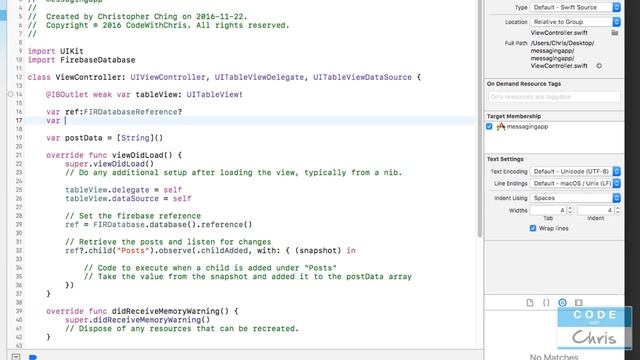Show the File Template library
This screenshot has height=360, width=640.
click(530, 302)
